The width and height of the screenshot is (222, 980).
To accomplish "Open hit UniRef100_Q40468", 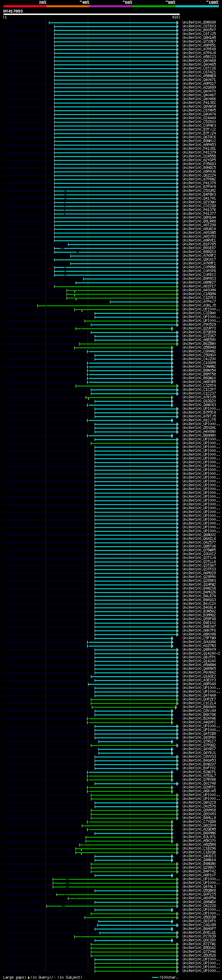I will [199, 60].
